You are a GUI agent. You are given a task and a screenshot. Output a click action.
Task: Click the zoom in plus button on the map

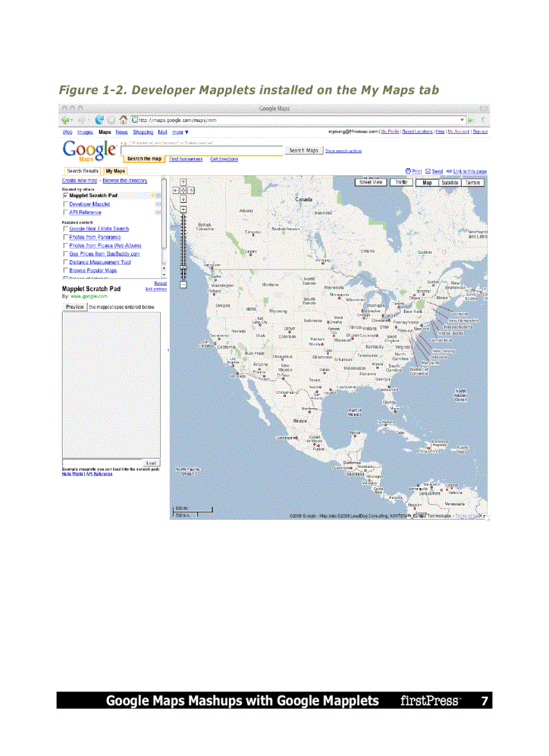[183, 209]
